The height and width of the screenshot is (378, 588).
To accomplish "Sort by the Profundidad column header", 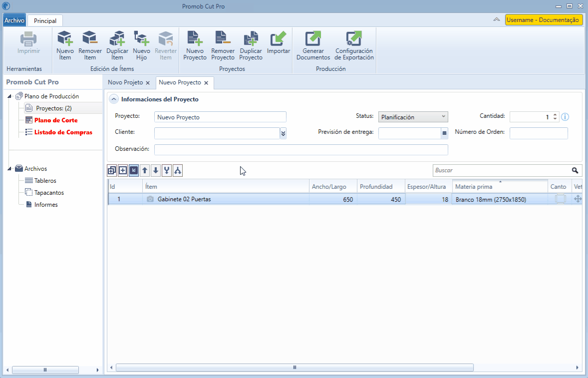I will (x=381, y=186).
